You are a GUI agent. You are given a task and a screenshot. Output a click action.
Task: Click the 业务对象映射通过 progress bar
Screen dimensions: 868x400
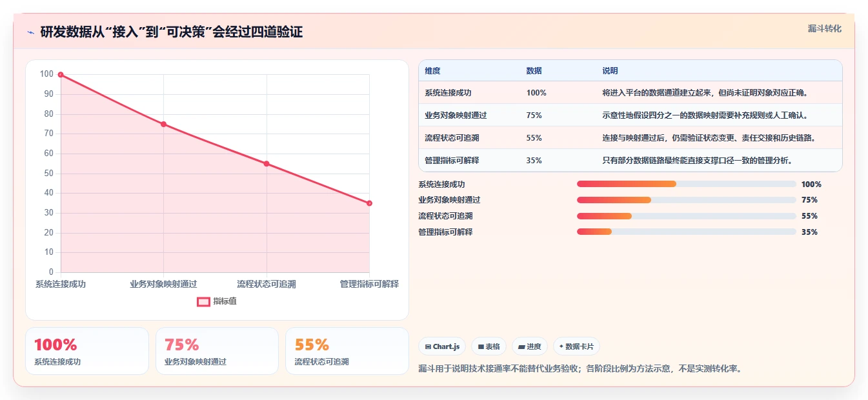[687, 200]
